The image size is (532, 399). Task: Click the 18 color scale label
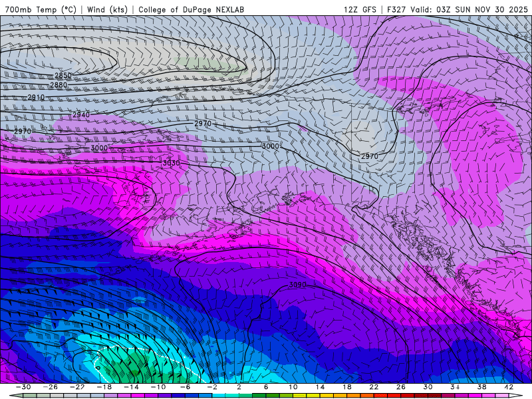click(x=346, y=387)
